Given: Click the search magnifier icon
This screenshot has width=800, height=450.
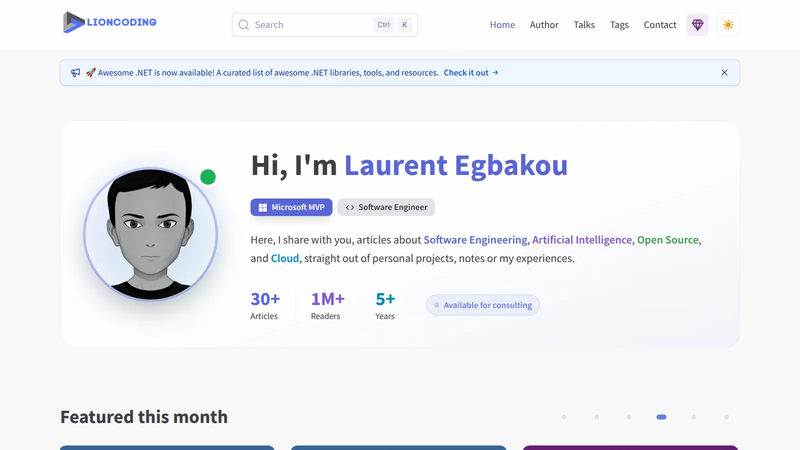Looking at the screenshot, I should click(244, 24).
